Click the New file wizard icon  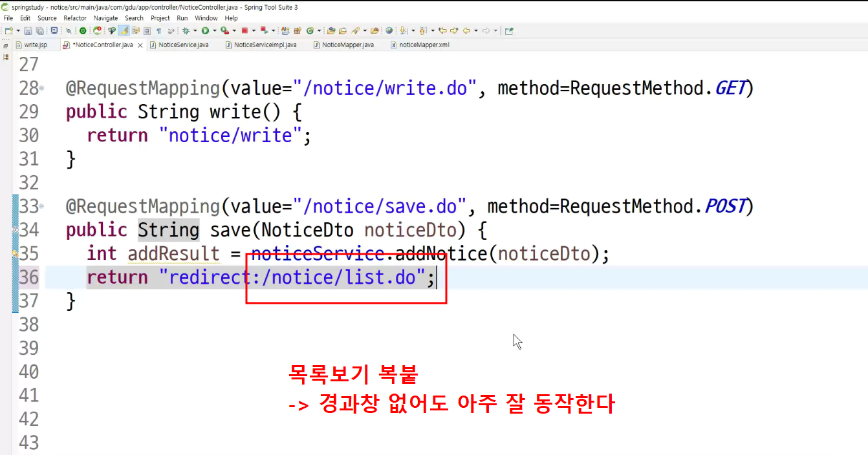[x=8, y=30]
